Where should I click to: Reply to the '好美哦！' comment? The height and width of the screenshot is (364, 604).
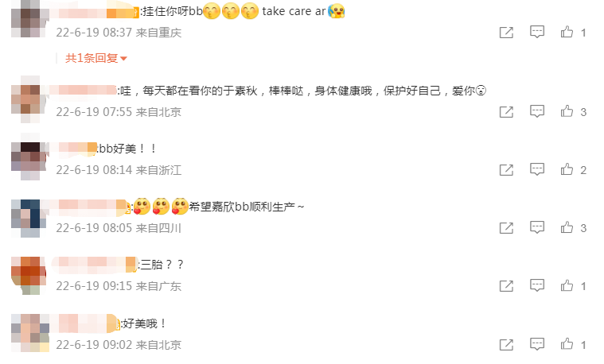537,344
